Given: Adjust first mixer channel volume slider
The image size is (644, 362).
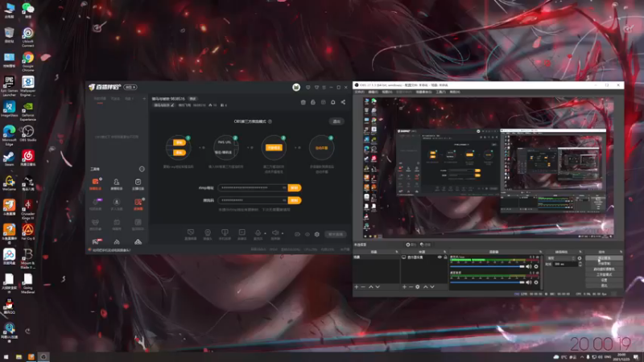Looking at the screenshot, I should tap(488, 267).
